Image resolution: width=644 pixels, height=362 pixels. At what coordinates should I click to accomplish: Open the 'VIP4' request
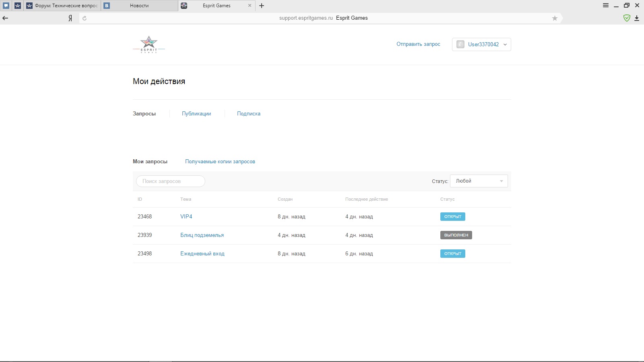click(x=186, y=217)
